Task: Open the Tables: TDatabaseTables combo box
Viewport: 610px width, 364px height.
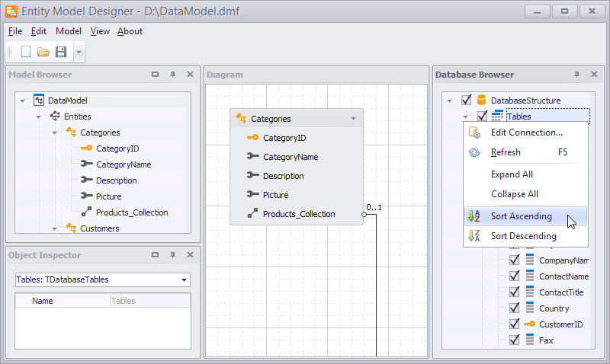Action: click(x=184, y=280)
